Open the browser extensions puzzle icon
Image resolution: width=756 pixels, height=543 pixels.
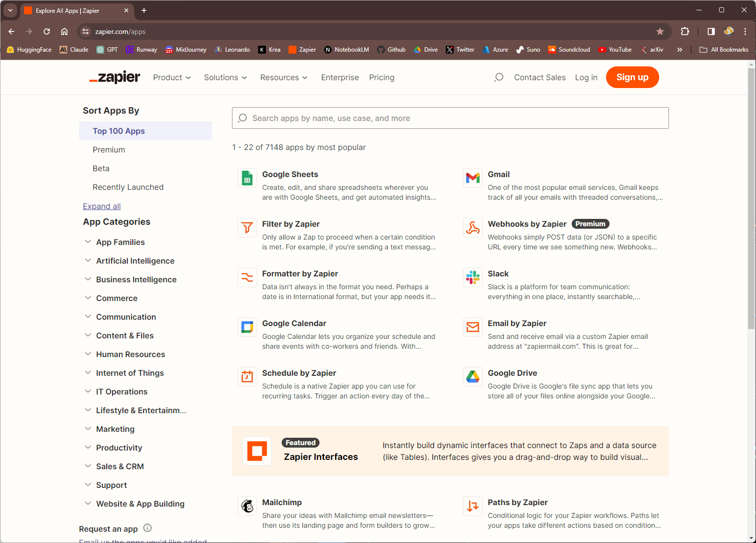pos(685,31)
